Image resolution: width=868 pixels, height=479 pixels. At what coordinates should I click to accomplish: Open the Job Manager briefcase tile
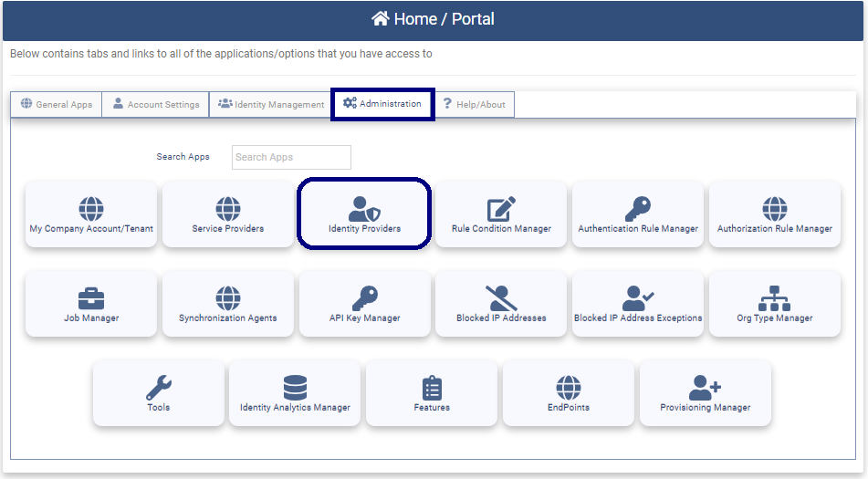pos(91,304)
